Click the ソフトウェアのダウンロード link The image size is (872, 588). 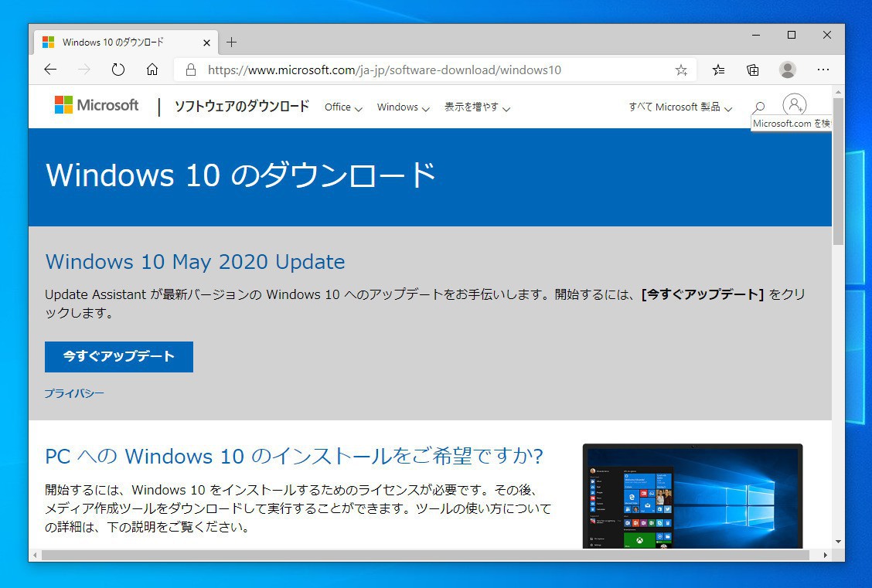point(241,106)
